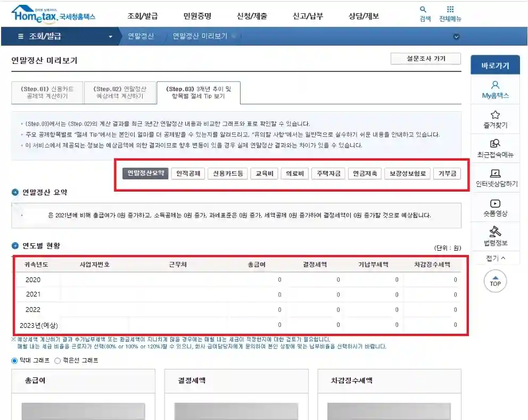Collapse the sidebar using 접기
528x420 pixels.
point(494,258)
